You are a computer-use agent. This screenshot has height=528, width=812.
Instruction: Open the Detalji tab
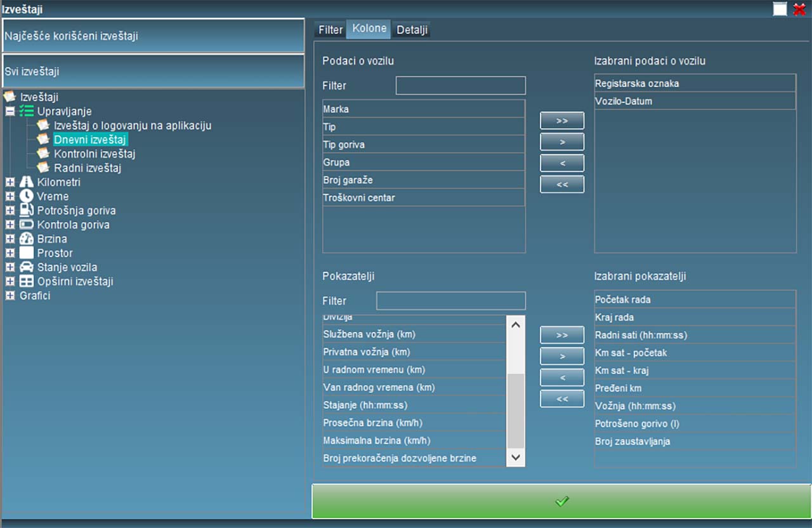point(412,30)
